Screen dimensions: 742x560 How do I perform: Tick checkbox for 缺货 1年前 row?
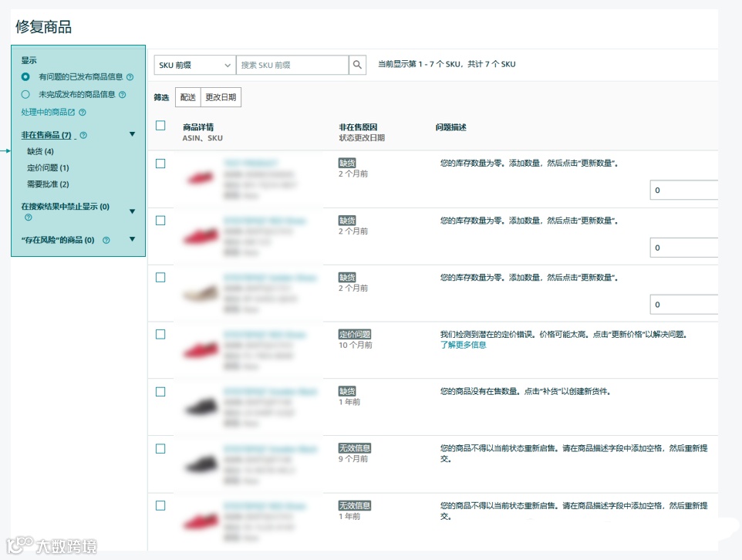coord(160,392)
